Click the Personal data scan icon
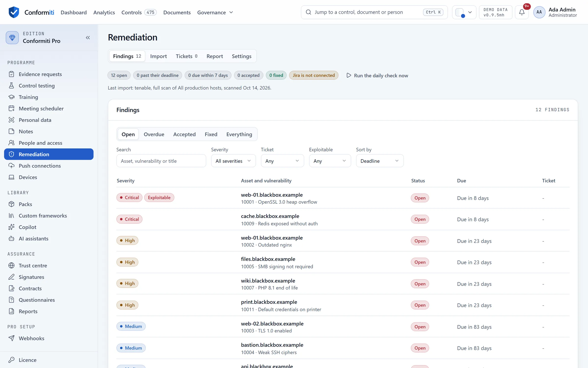Screen dimensions: 588x368 tap(12, 120)
